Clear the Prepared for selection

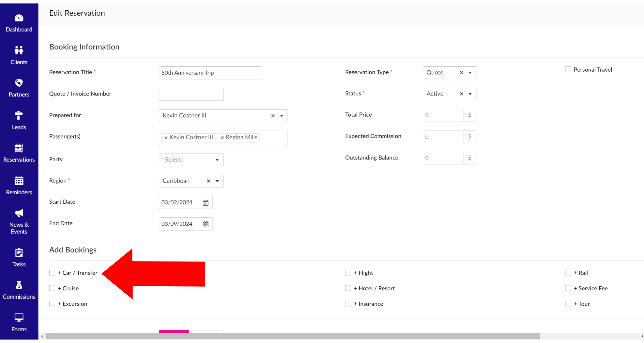(x=273, y=116)
